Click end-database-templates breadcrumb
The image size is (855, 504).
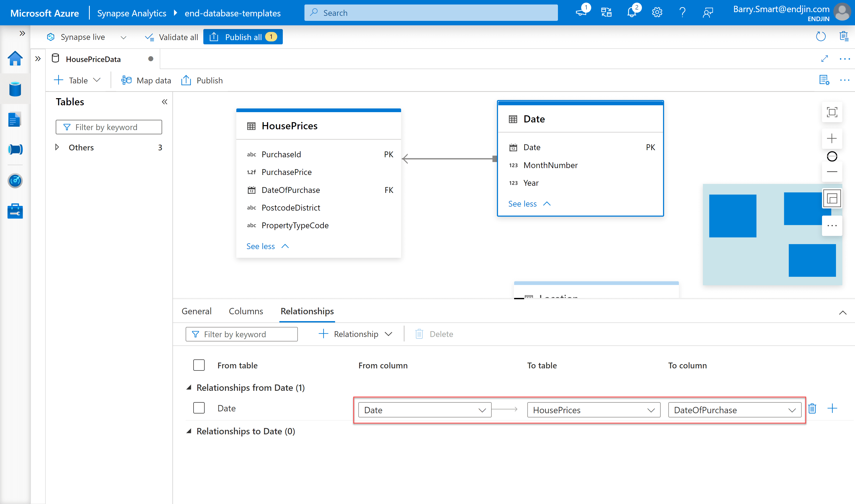pyautogui.click(x=233, y=13)
